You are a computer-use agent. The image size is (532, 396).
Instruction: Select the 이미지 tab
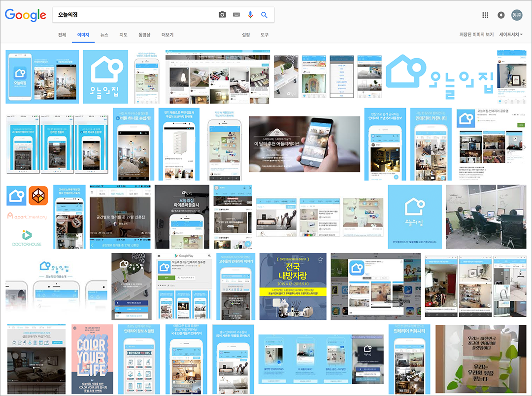83,35
